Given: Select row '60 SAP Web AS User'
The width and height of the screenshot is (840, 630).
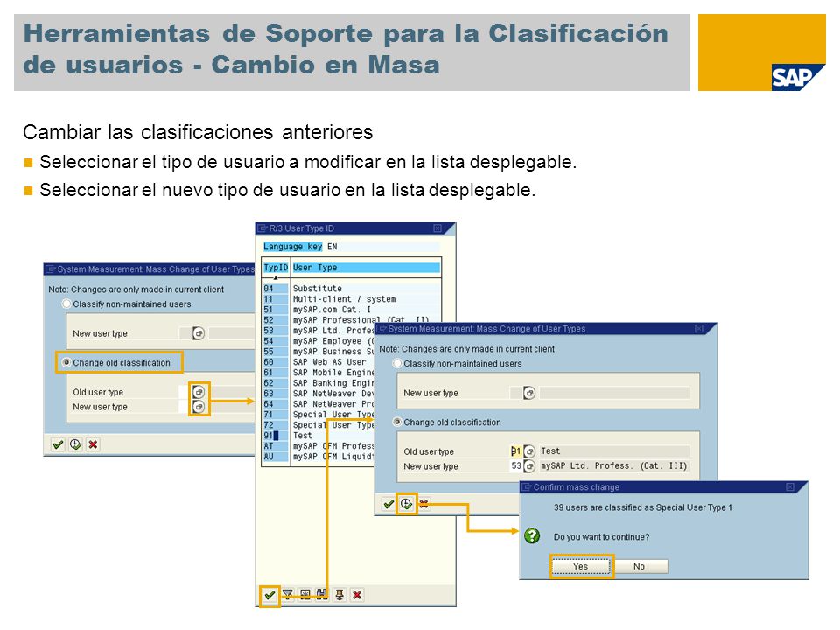Looking at the screenshot, I should click(318, 362).
